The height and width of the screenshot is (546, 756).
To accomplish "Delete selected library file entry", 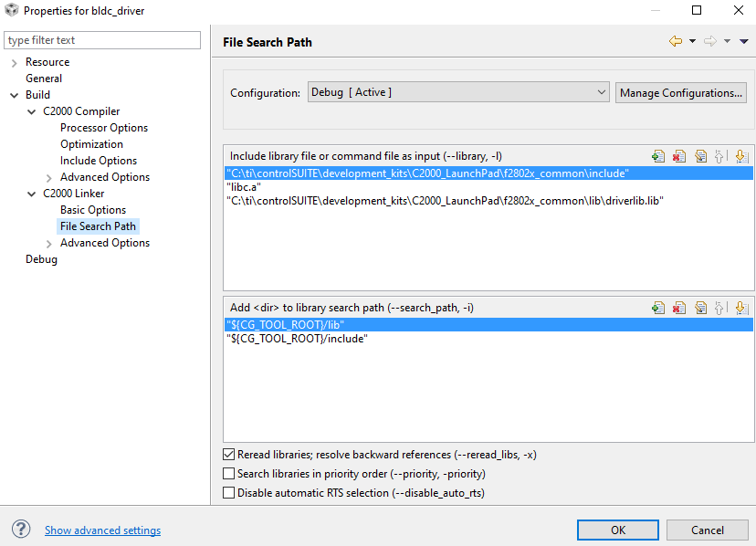I will (679, 156).
